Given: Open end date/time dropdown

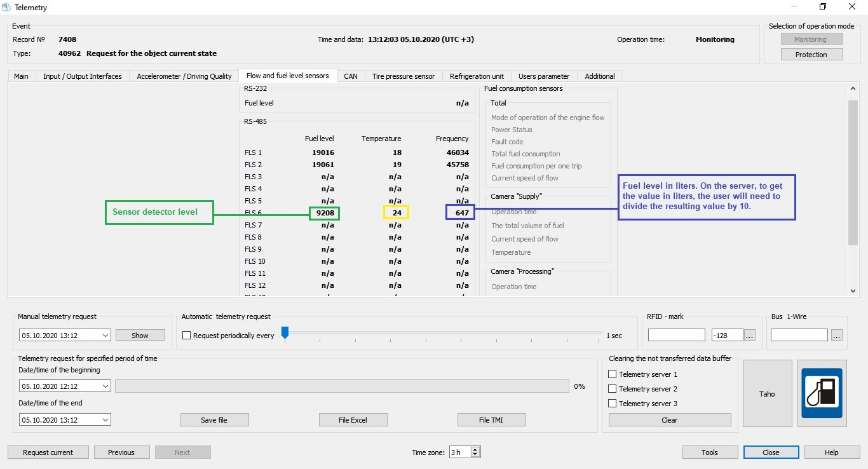Looking at the screenshot, I should point(105,420).
